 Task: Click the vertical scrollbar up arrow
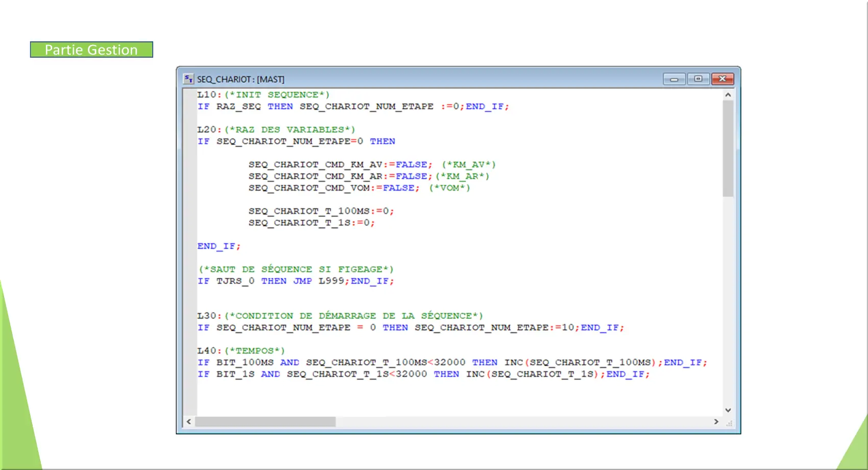728,95
